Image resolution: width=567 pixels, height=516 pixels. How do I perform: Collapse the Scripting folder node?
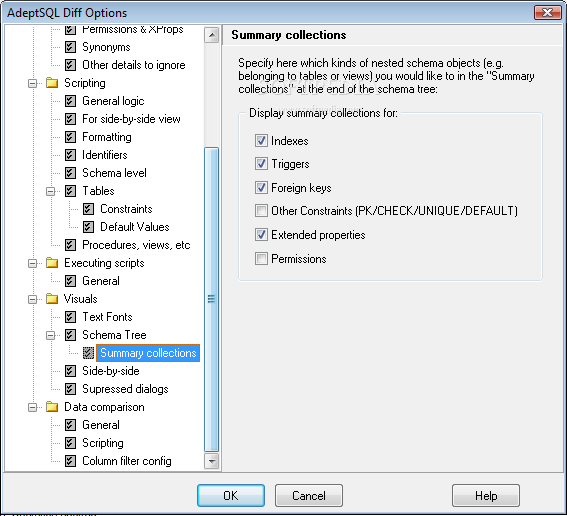point(33,84)
